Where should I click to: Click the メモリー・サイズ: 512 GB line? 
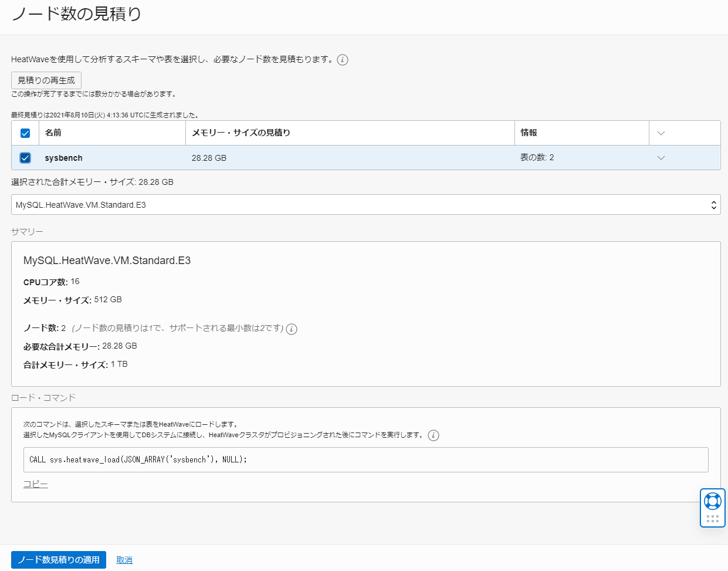pyautogui.click(x=73, y=300)
